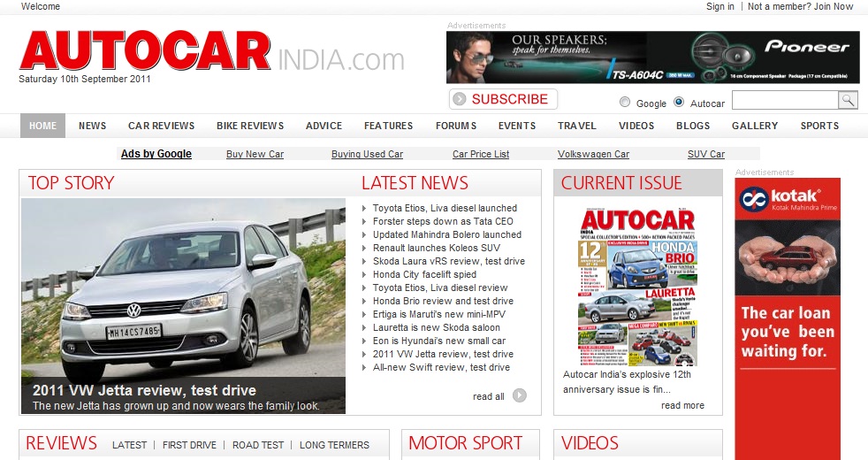This screenshot has width=868, height=460.
Task: Open Honda City facelift spied
Action: coord(424,275)
